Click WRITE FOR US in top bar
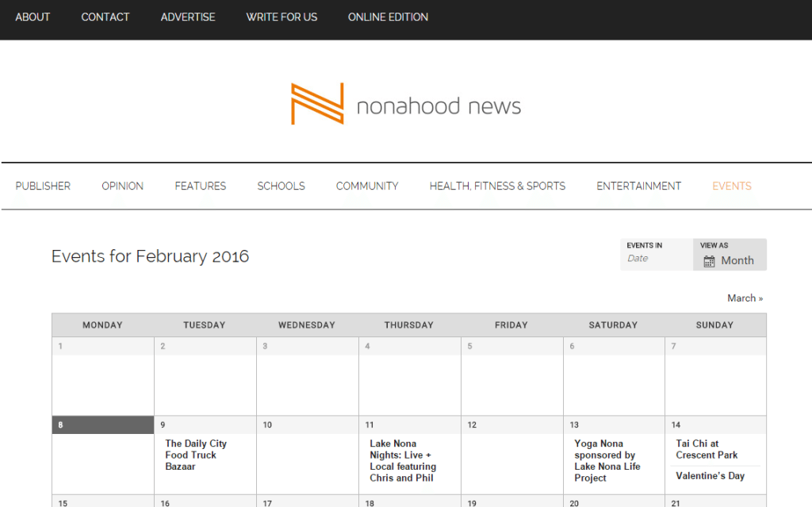The image size is (812, 507). click(282, 17)
